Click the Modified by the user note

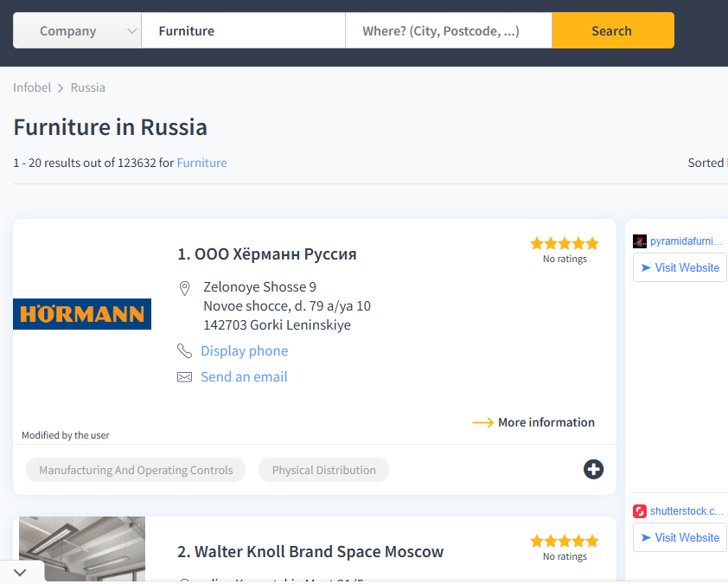click(66, 435)
